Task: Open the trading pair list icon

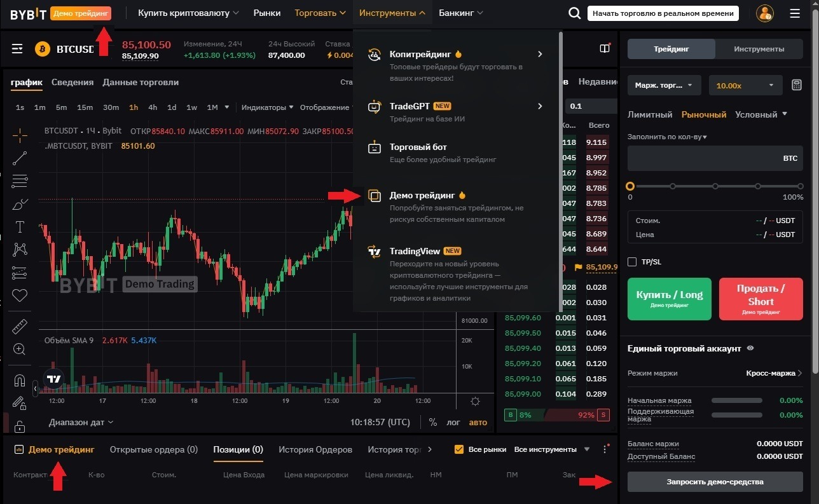Action: 17,49
